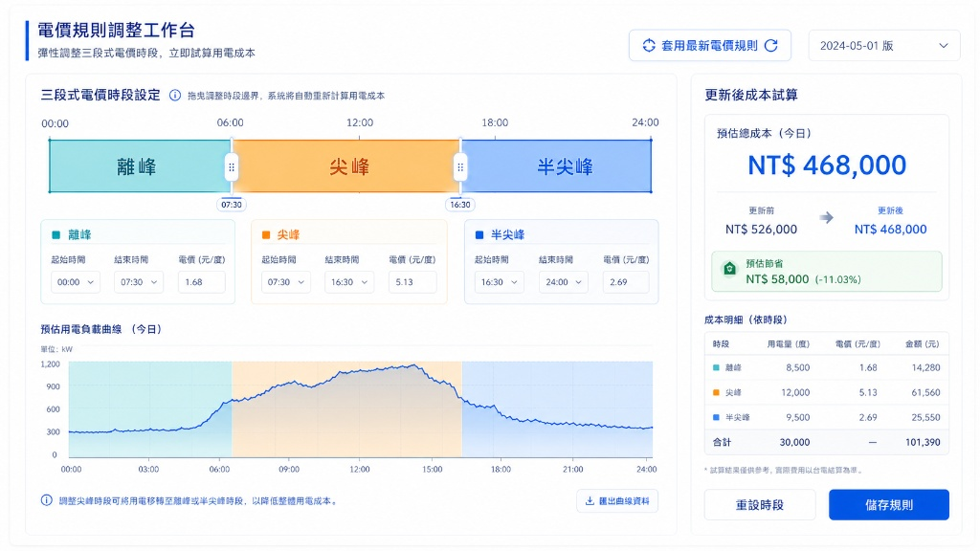Click 101,390 total amount in 合計 row
This screenshot has width=980, height=551.
click(x=923, y=442)
